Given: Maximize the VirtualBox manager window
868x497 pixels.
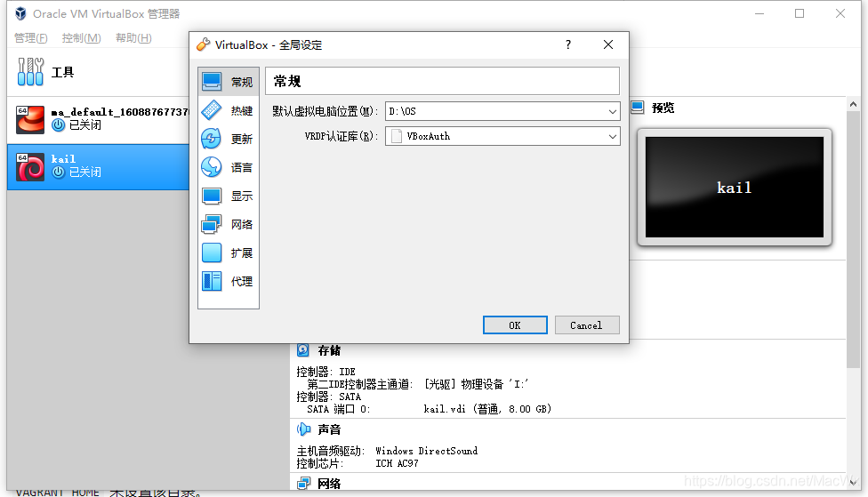Looking at the screenshot, I should [800, 13].
